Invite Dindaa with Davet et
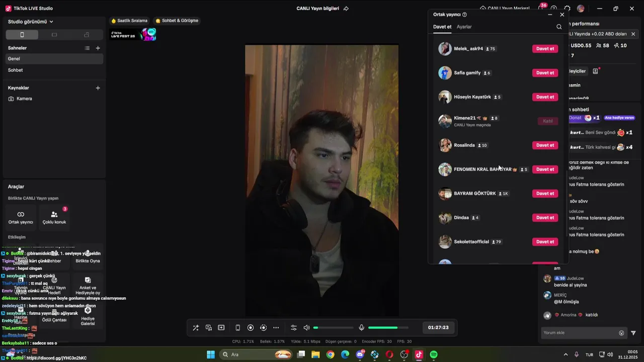Viewport: 644px width, 362px height. (x=545, y=218)
